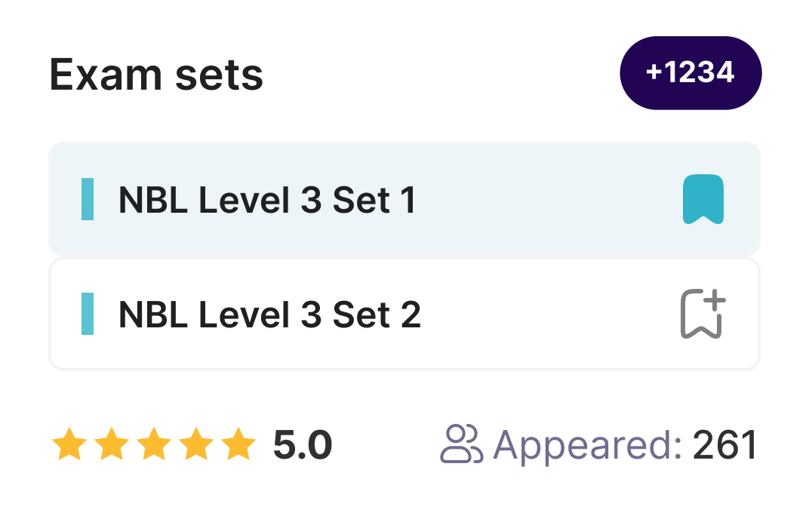Click the number 1 in Set 1 title
This screenshot has width=812, height=528.
point(408,201)
